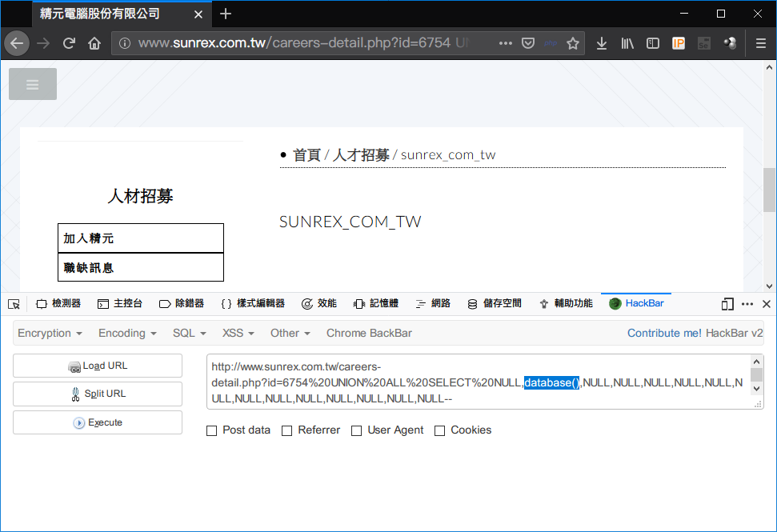The image size is (777, 532).
Task: Expand the XSS dropdown
Action: coord(238,334)
